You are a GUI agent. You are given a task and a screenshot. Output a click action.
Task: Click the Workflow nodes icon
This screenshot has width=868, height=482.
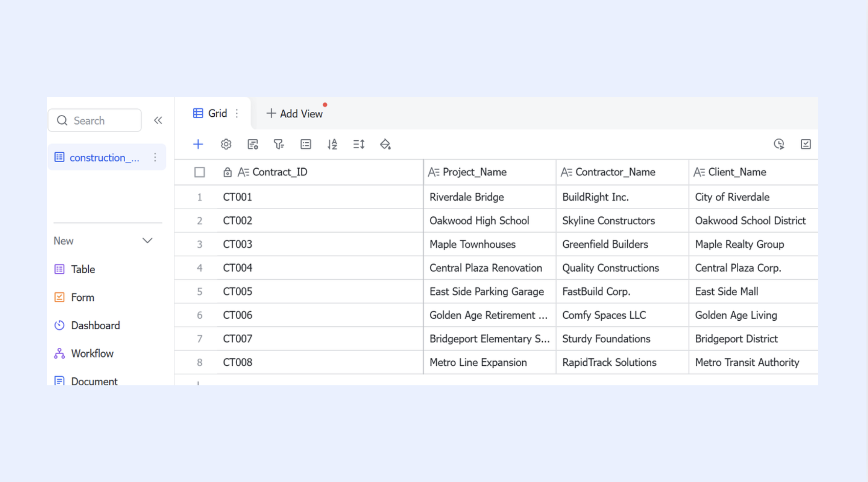click(59, 353)
